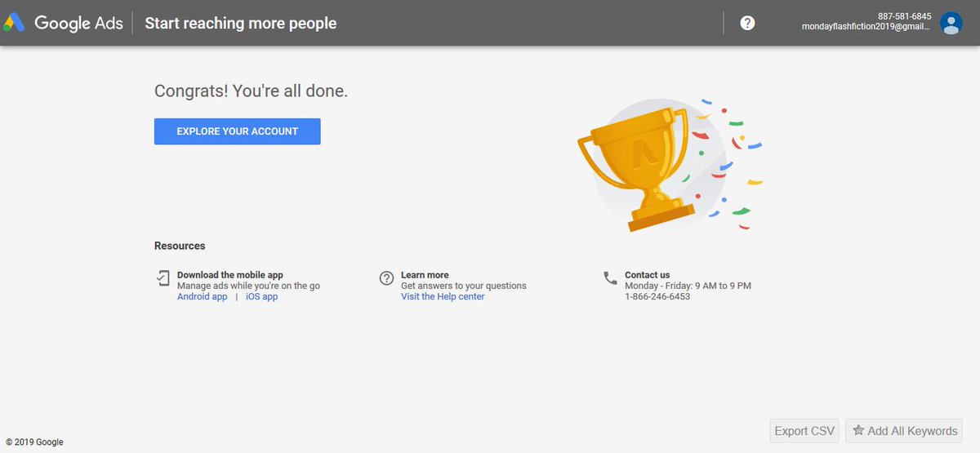The image size is (980, 453).
Task: Click the Export CSV button
Action: click(x=804, y=431)
